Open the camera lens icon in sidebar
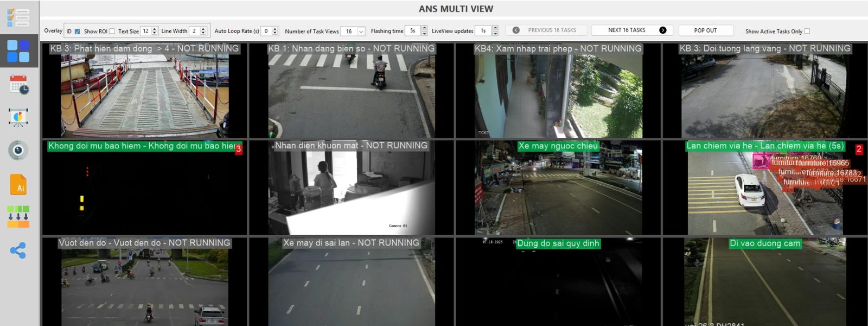This screenshot has width=868, height=326. pyautogui.click(x=18, y=150)
